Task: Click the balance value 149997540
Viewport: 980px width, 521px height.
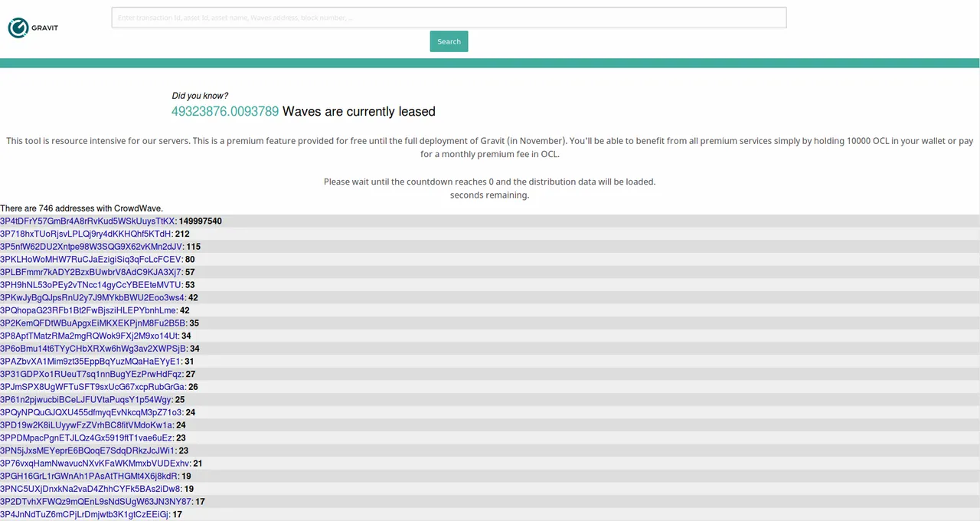Action: click(x=201, y=221)
